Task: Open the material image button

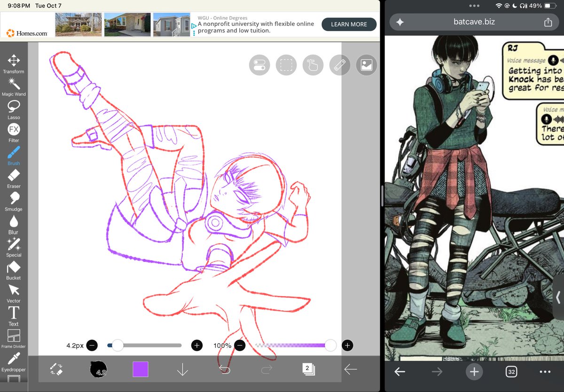Action: [x=366, y=65]
